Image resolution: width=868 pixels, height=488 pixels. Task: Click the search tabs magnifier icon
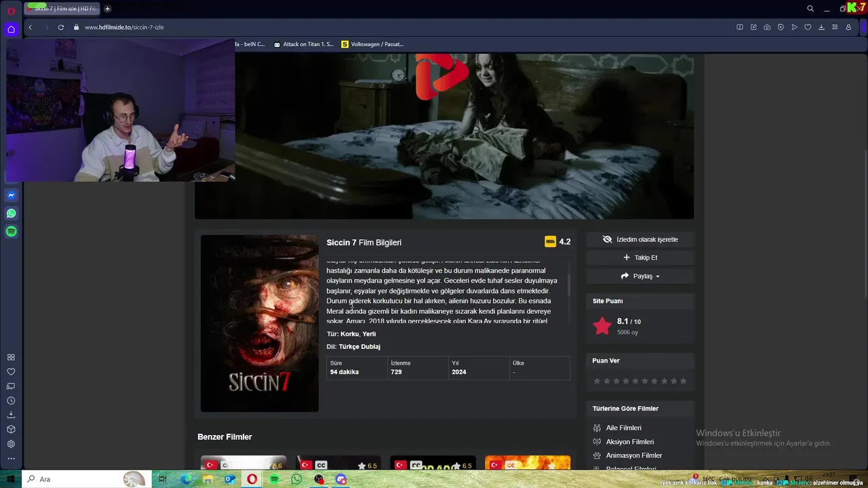(x=810, y=9)
